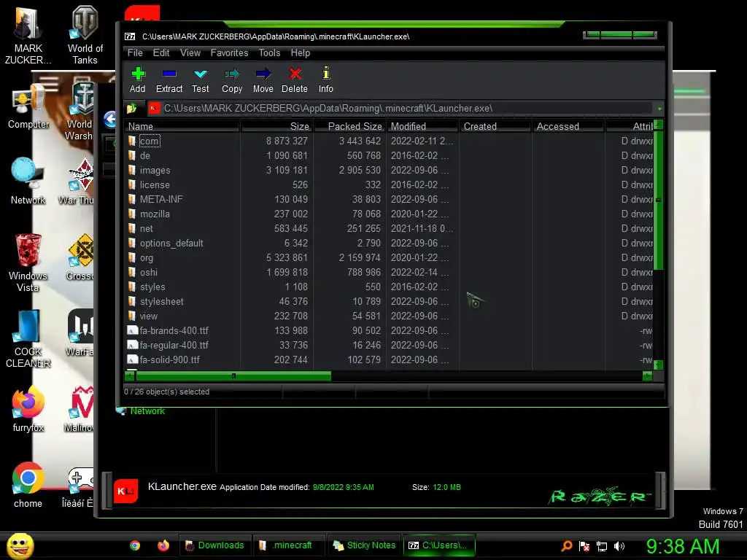This screenshot has width=747, height=560.
Task: Click the Move toolbar button
Action: point(263,79)
